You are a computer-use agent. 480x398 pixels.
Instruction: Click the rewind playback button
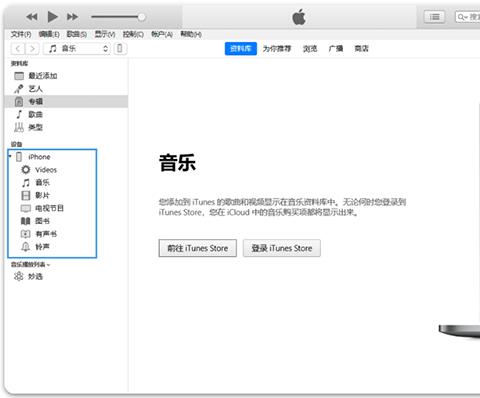pyautogui.click(x=32, y=17)
